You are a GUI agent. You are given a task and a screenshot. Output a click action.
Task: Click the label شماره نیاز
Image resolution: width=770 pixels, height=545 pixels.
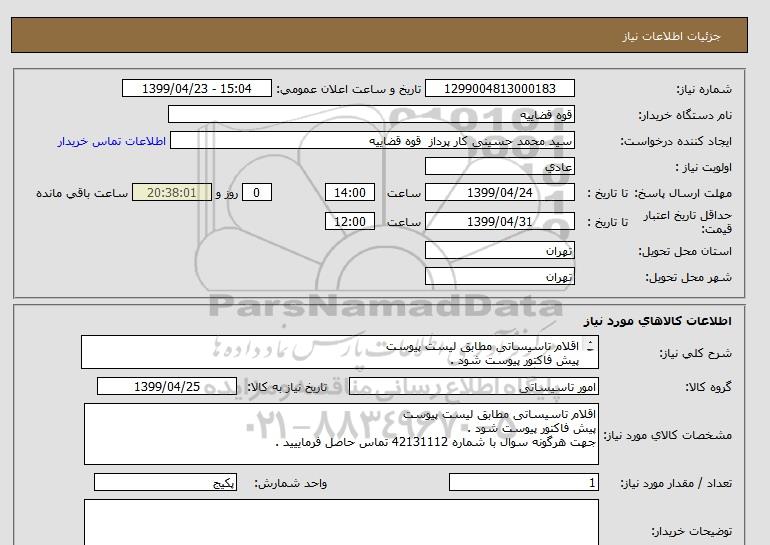point(704,90)
